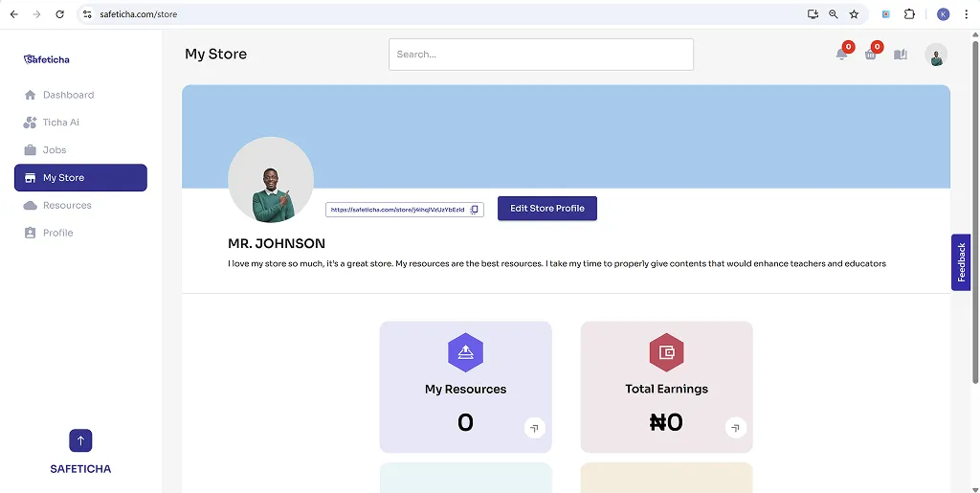Click the pinned extension icon in the toolbar

coord(885,14)
